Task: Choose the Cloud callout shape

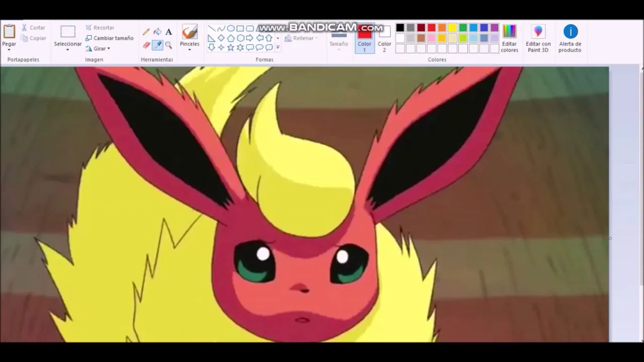Action: point(269,47)
